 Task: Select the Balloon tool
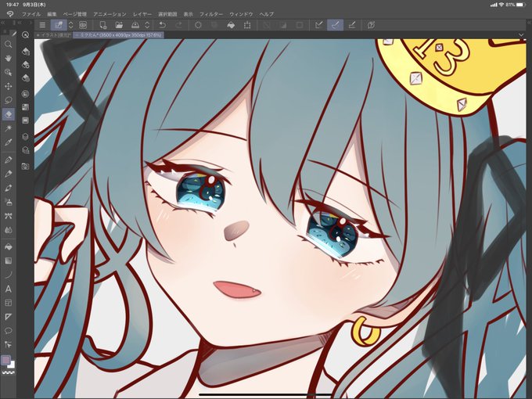coord(9,330)
